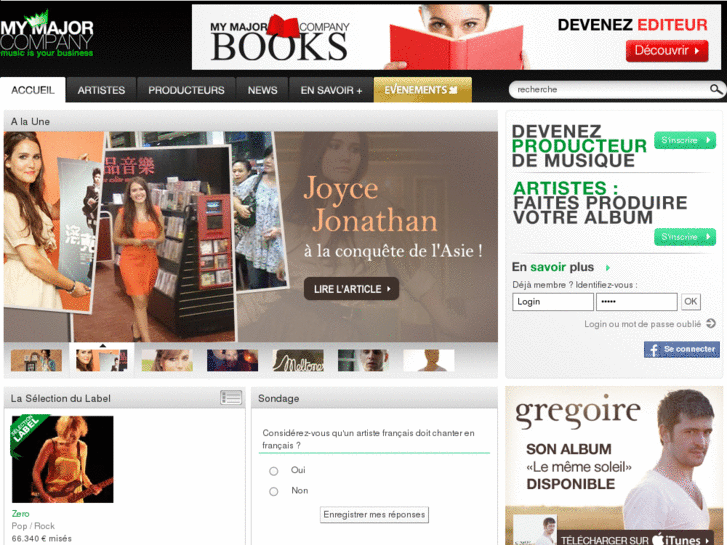Click the arrow icon next to Login ou mot de passe oublié
The width and height of the screenshot is (727, 545).
(x=711, y=323)
